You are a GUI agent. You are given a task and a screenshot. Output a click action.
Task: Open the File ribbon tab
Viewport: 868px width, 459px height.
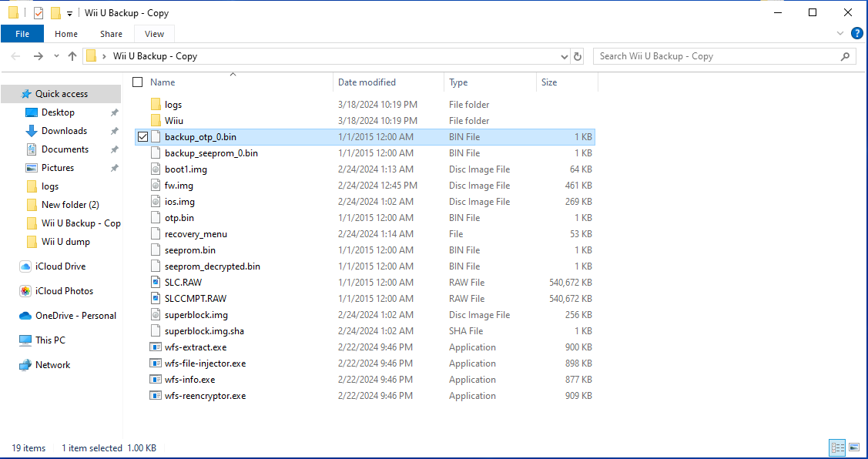coord(22,34)
